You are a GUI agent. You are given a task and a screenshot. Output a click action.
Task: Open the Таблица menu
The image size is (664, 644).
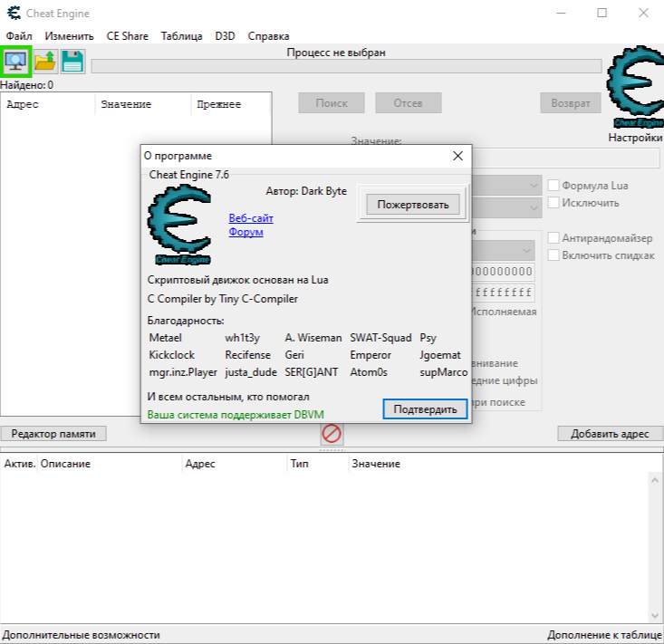point(181,36)
